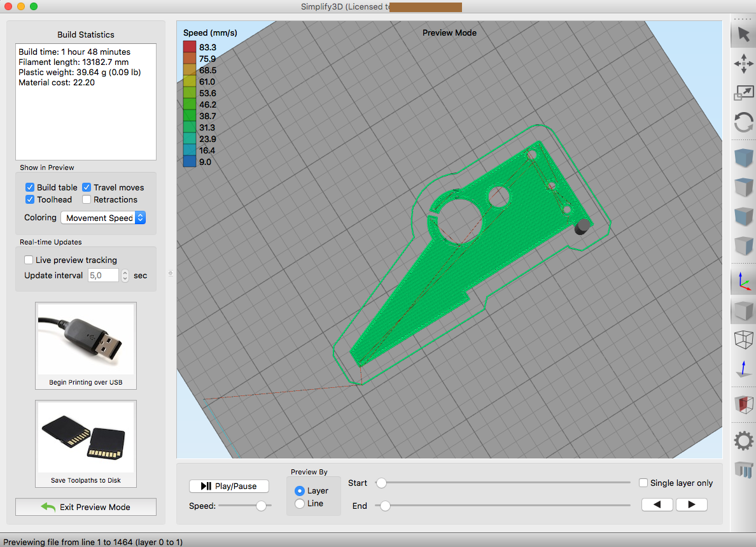The height and width of the screenshot is (547, 756).
Task: Click Exit Preview Mode button
Action: coord(86,507)
